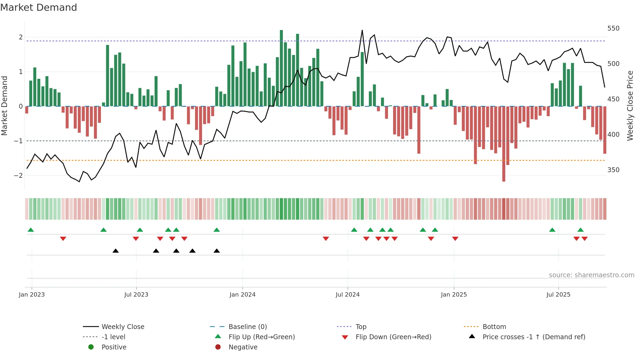
Task: Click the sharemaestro.com source text
Action: tap(592, 275)
